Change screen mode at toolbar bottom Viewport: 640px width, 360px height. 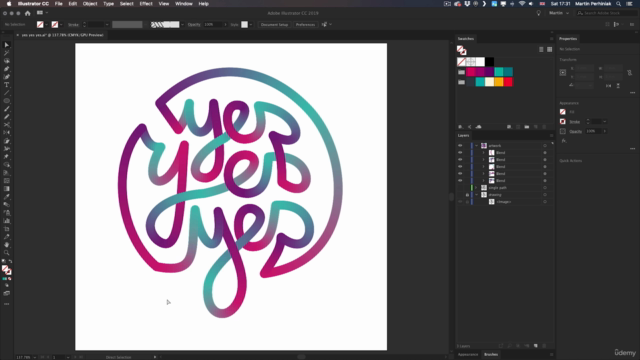(x=7, y=293)
